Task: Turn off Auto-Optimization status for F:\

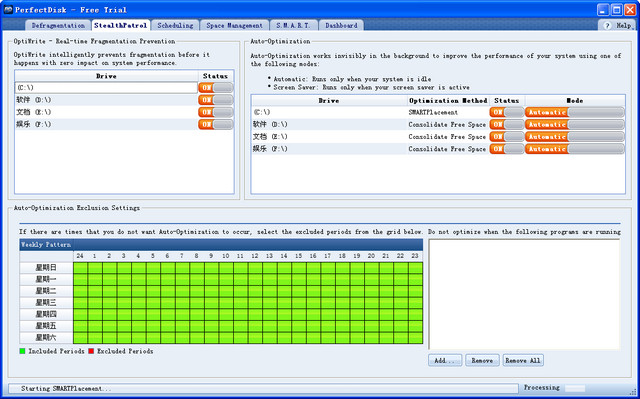Action: pos(507,149)
